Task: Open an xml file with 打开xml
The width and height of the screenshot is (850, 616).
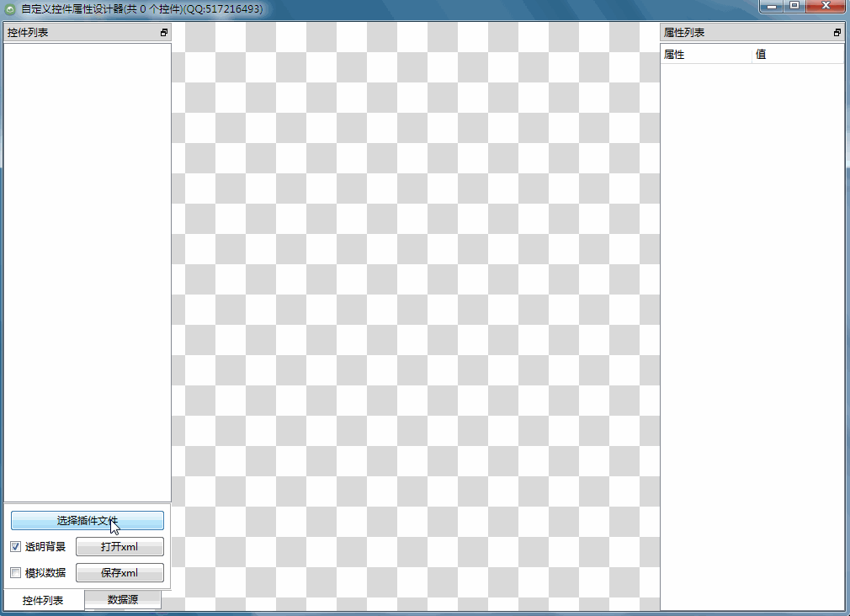Action: pyautogui.click(x=120, y=547)
